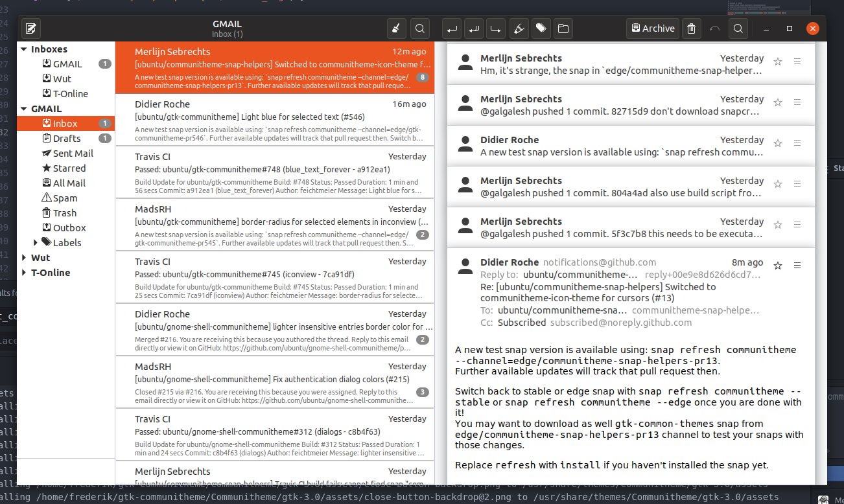Open menu for Merlijn's 'Hm, it's strange' message
Viewport: 844px width, 504px height.
click(797, 62)
